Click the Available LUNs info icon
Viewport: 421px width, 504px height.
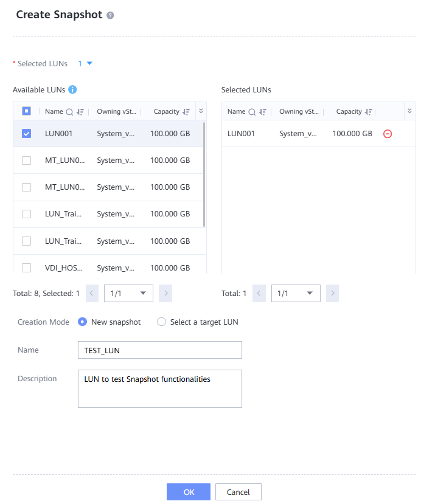coord(72,89)
